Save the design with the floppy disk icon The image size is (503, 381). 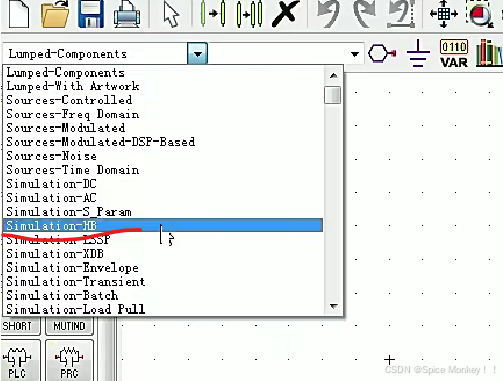coord(91,14)
